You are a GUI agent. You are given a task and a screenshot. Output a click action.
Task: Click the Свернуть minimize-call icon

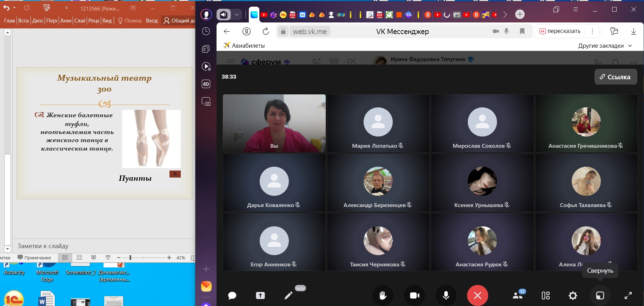coord(600,295)
